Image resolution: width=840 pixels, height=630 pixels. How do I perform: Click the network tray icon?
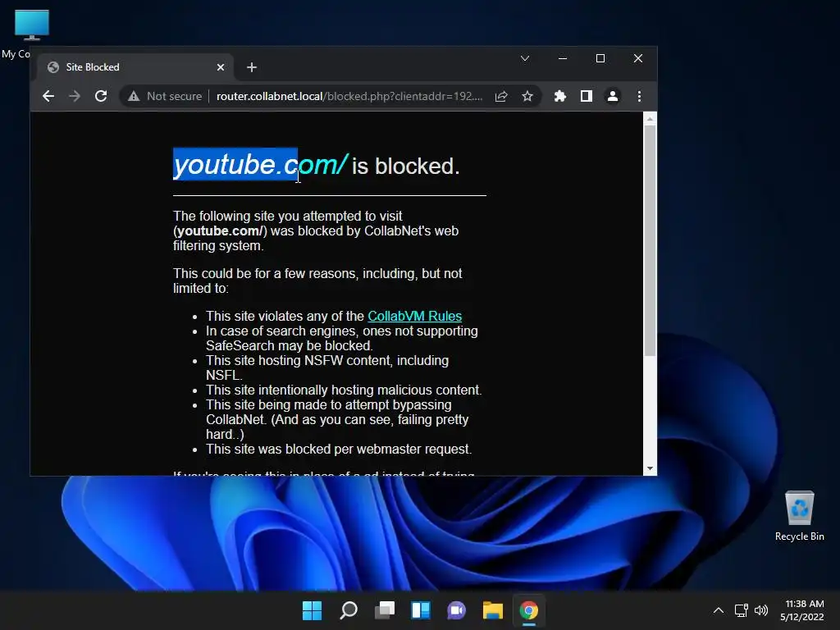(742, 610)
